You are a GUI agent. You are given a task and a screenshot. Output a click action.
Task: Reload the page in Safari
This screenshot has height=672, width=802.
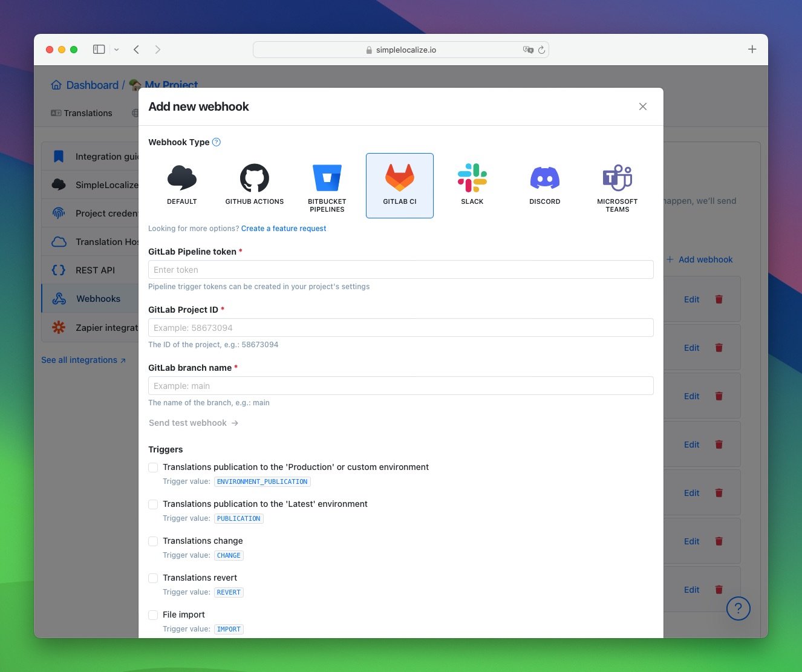point(542,50)
